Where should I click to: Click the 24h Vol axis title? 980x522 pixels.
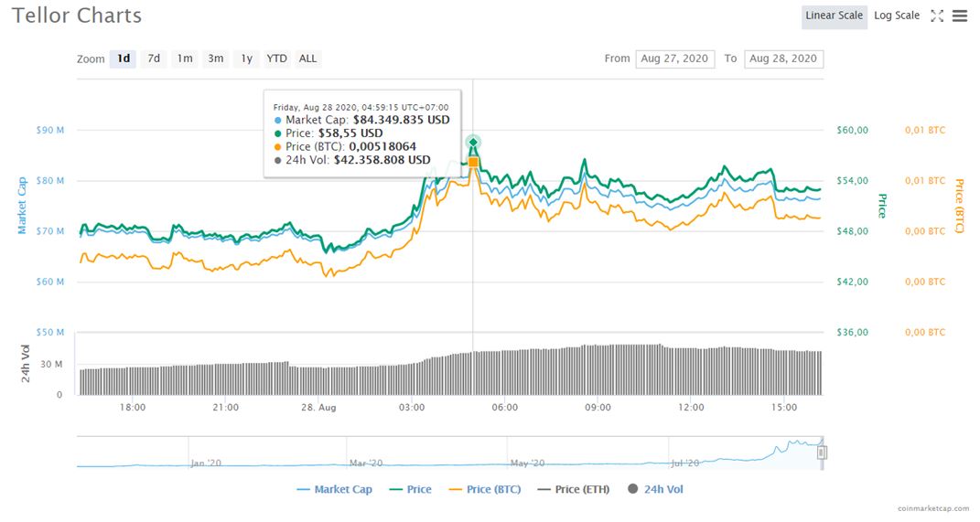25,364
